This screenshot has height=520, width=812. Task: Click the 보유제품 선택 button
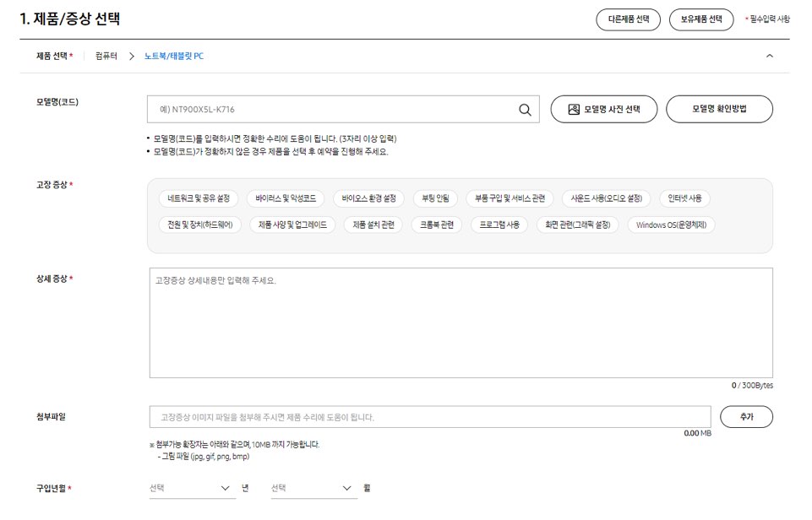pos(702,19)
